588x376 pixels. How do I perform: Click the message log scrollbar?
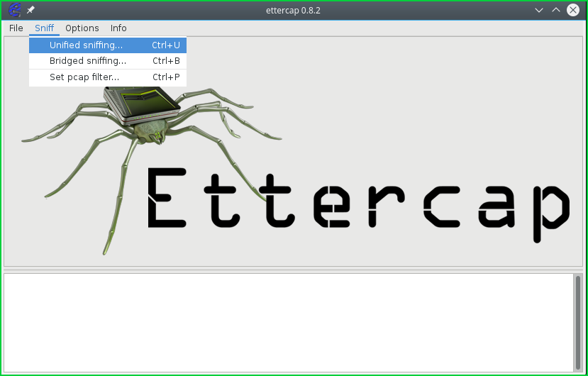pos(578,323)
